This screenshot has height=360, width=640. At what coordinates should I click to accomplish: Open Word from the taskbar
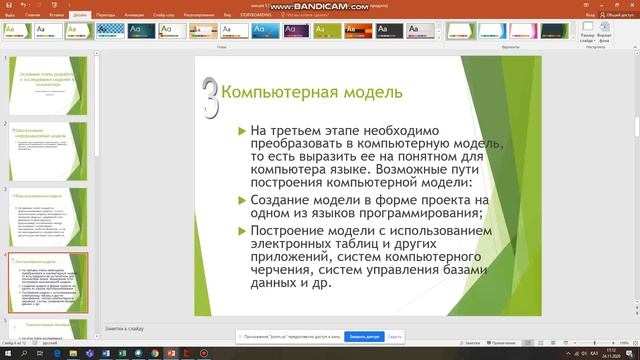click(106, 353)
